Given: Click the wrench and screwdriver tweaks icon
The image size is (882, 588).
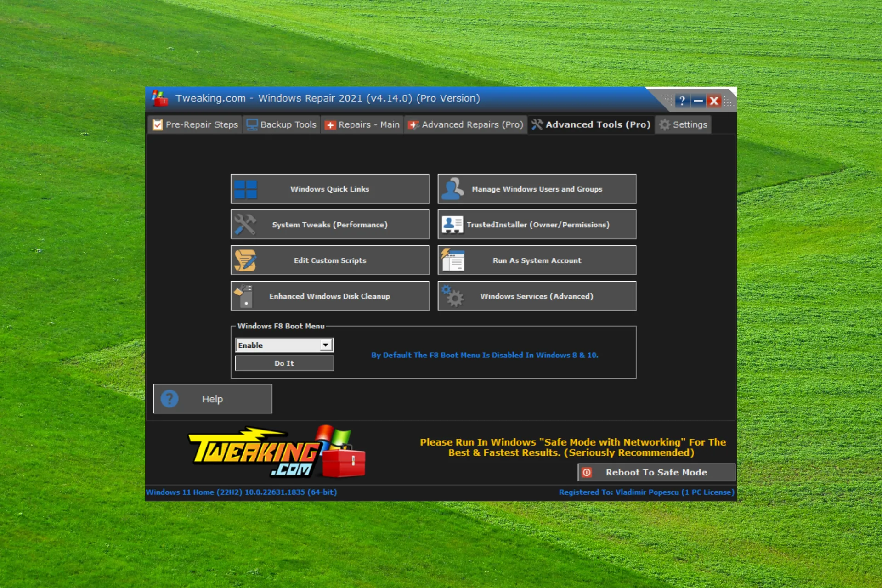Looking at the screenshot, I should click(245, 225).
